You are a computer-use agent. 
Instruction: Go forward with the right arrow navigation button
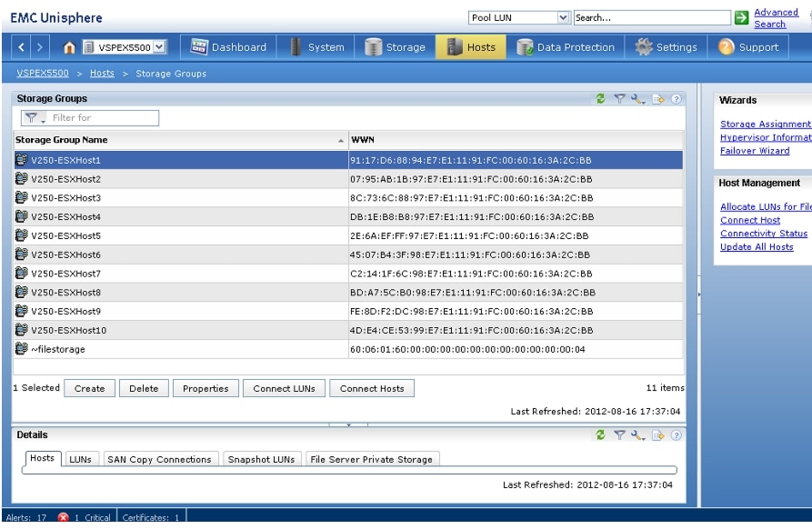point(40,47)
